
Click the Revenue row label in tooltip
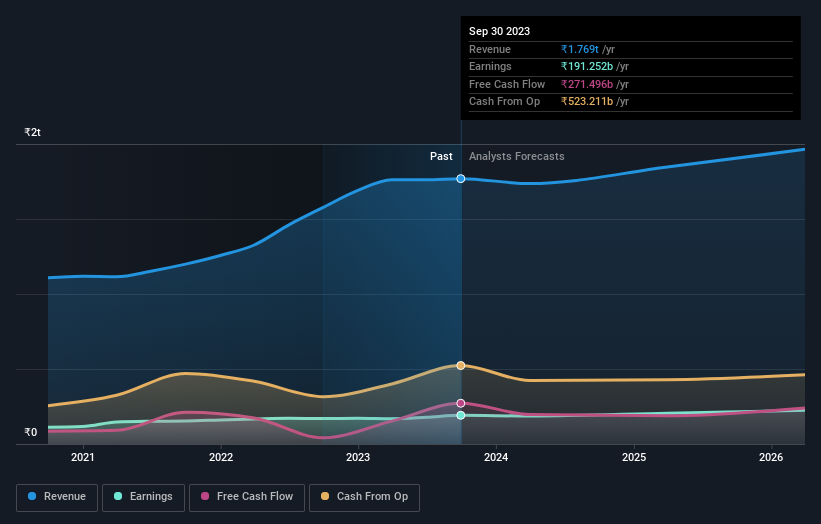[x=490, y=49]
